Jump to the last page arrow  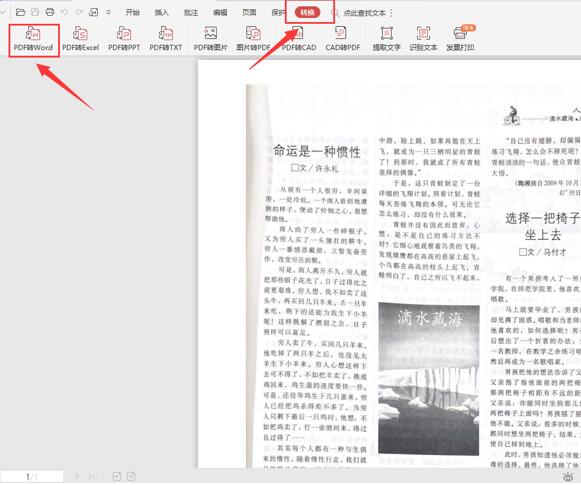click(91, 477)
